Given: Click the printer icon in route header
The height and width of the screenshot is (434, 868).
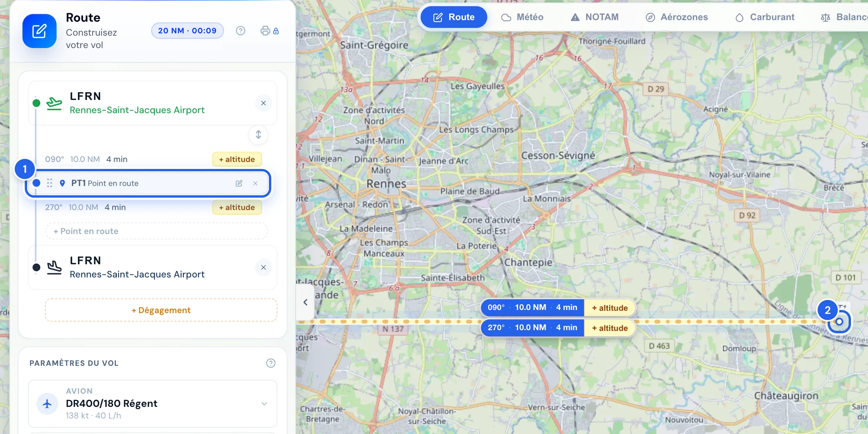Looking at the screenshot, I should point(265,31).
